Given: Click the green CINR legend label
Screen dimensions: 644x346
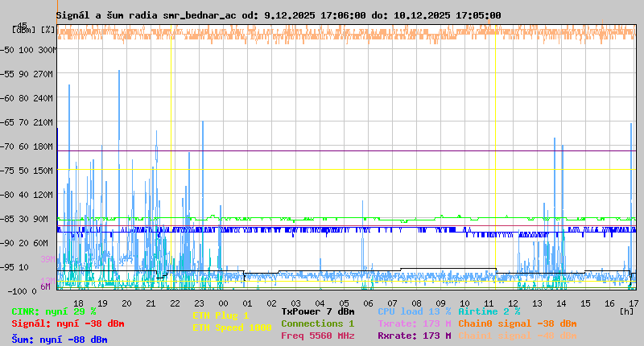Looking at the screenshot, I should point(54,311).
